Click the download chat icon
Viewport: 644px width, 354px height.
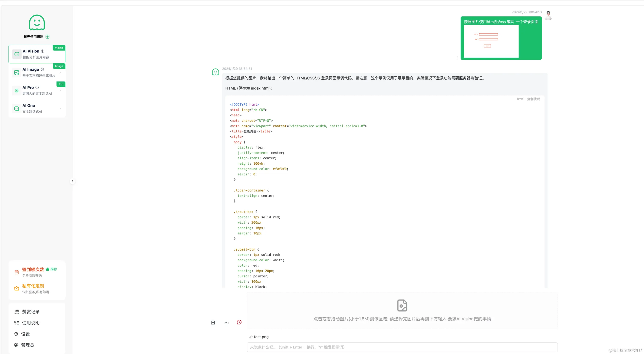tap(226, 322)
